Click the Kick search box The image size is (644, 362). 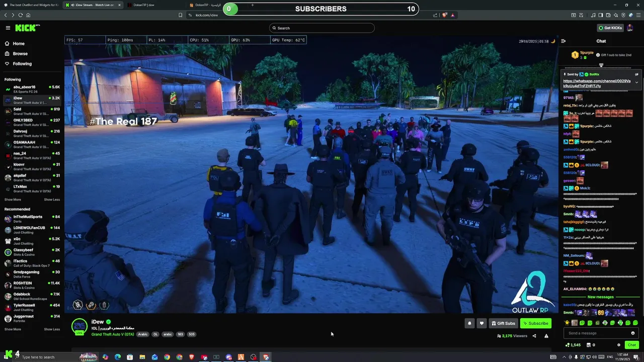322,28
